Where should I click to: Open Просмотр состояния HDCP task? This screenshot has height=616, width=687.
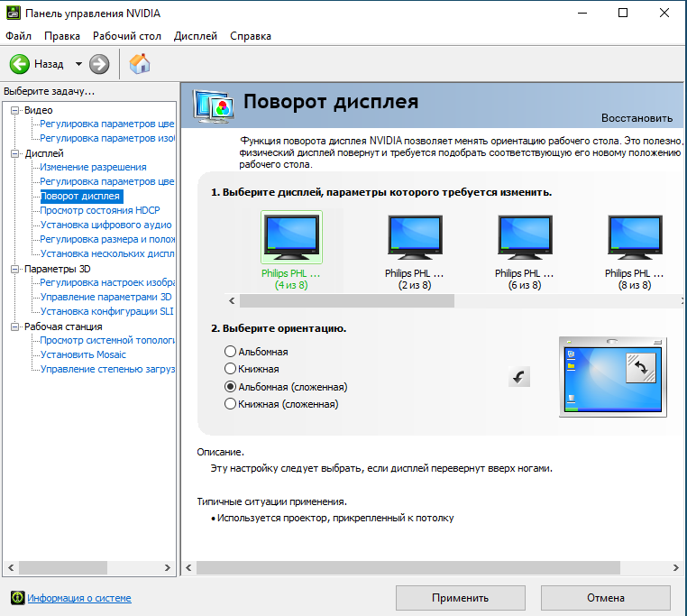pyautogui.click(x=100, y=210)
